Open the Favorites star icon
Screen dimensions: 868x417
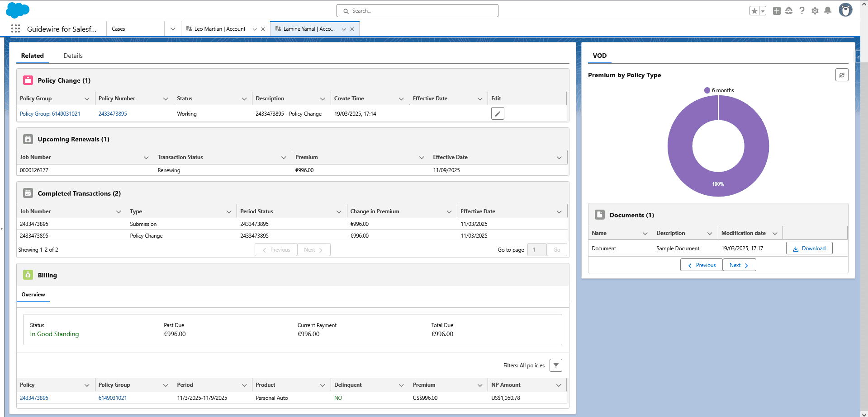754,11
